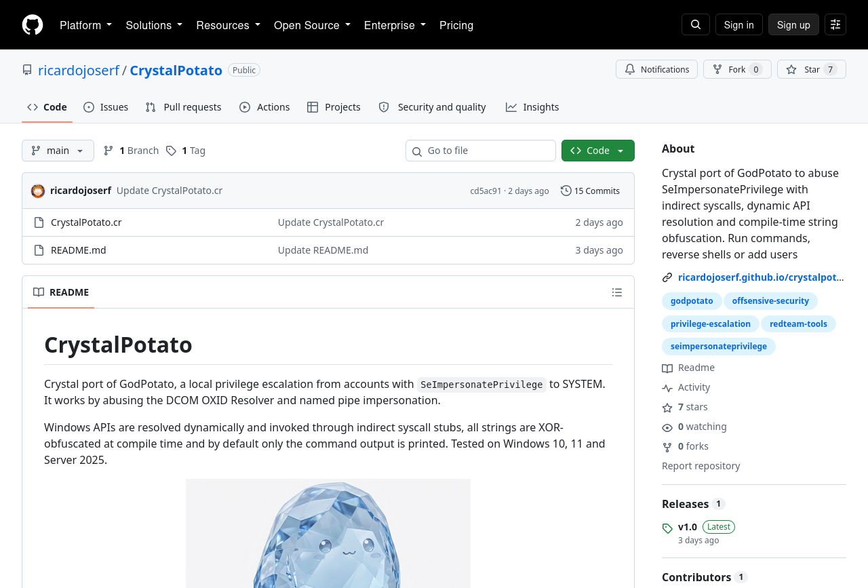Click the Sign in button
This screenshot has height=588, width=868.
point(739,25)
